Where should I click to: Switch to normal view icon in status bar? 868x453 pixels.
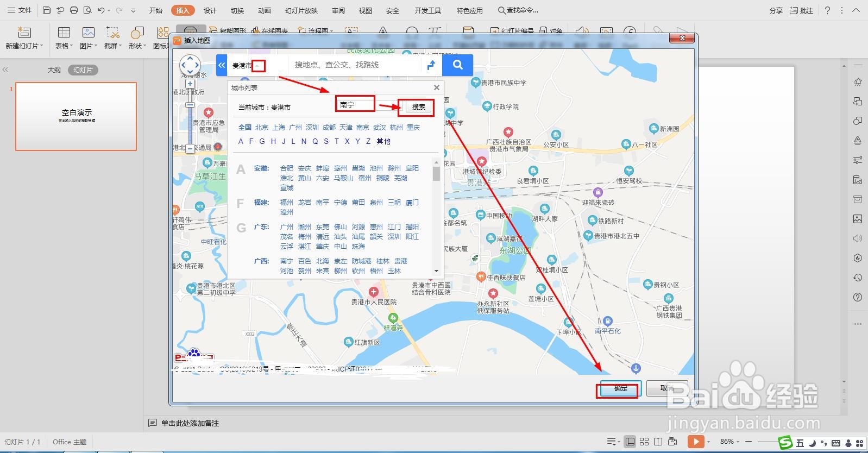click(x=630, y=442)
